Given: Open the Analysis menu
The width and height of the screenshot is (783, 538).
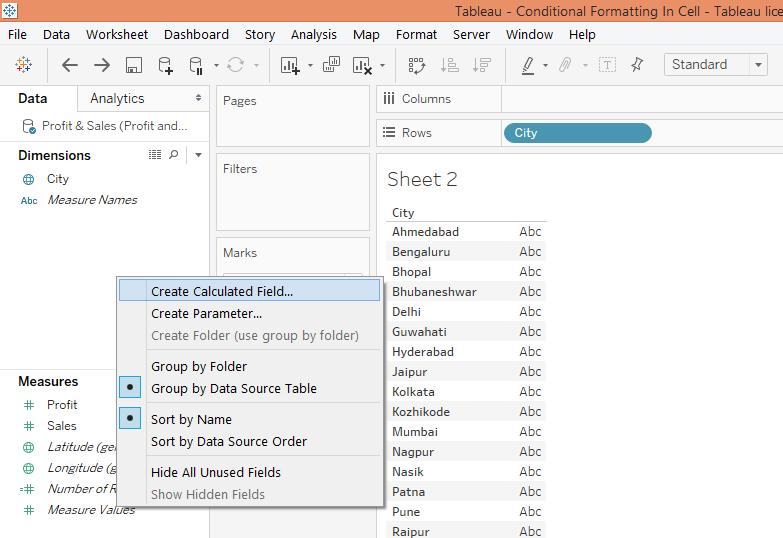Looking at the screenshot, I should coord(314,34).
